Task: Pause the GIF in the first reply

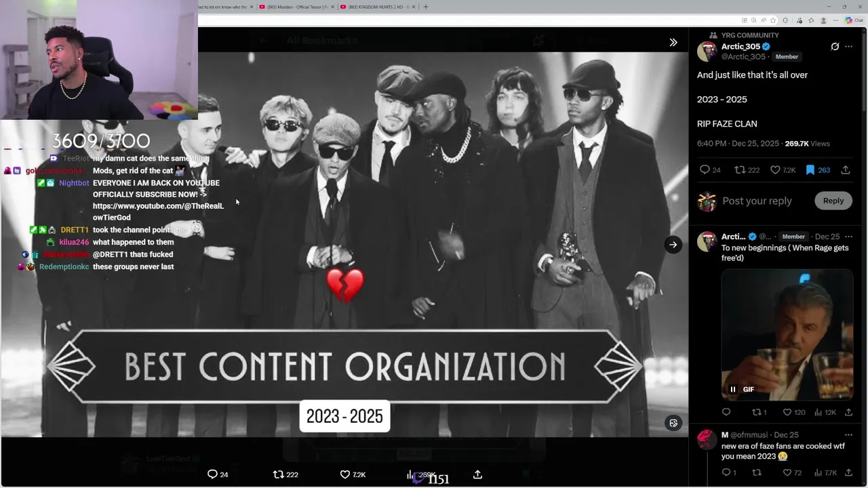Action: [732, 389]
